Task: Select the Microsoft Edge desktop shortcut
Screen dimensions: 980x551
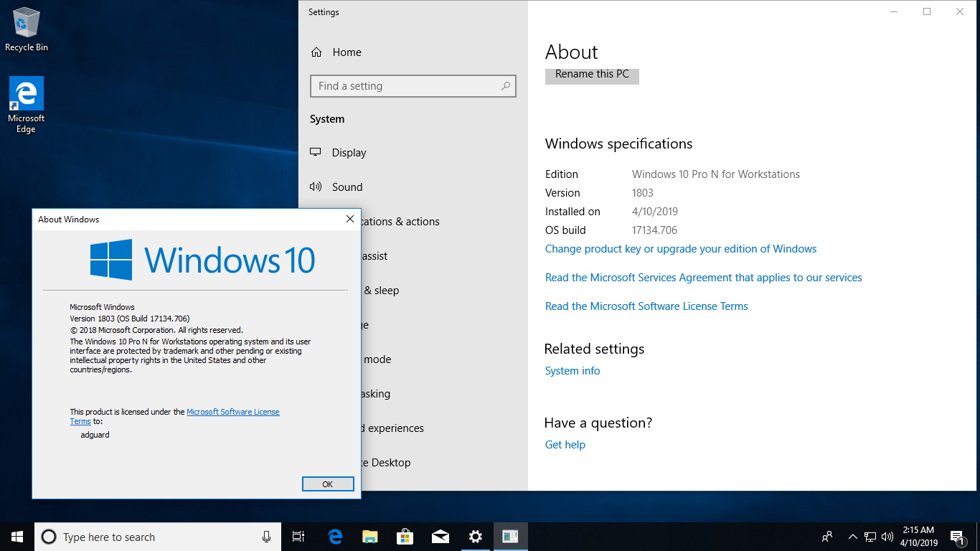Action: coord(27,105)
